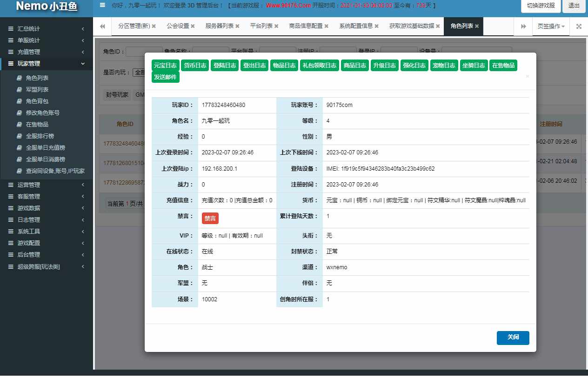
Task: Open the 页签操作 dropdown menu
Action: (550, 26)
